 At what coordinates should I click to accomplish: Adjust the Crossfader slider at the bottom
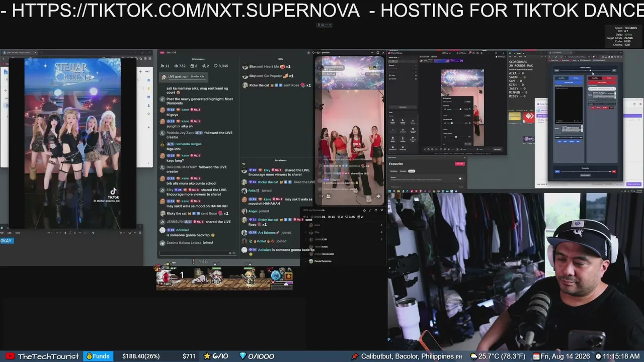point(585,171)
